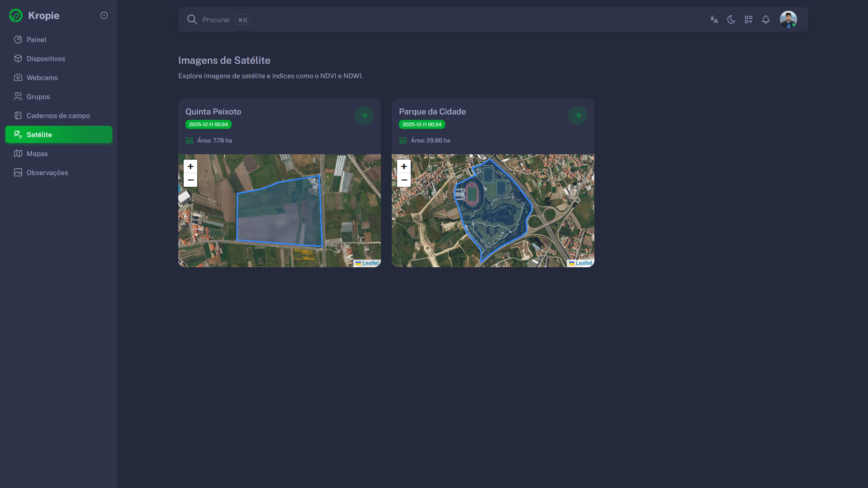Open the user avatar menu
The image size is (868, 488).
pyautogui.click(x=789, y=19)
